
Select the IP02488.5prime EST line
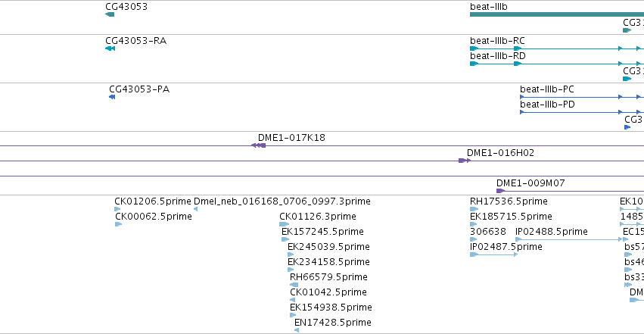click(x=571, y=239)
